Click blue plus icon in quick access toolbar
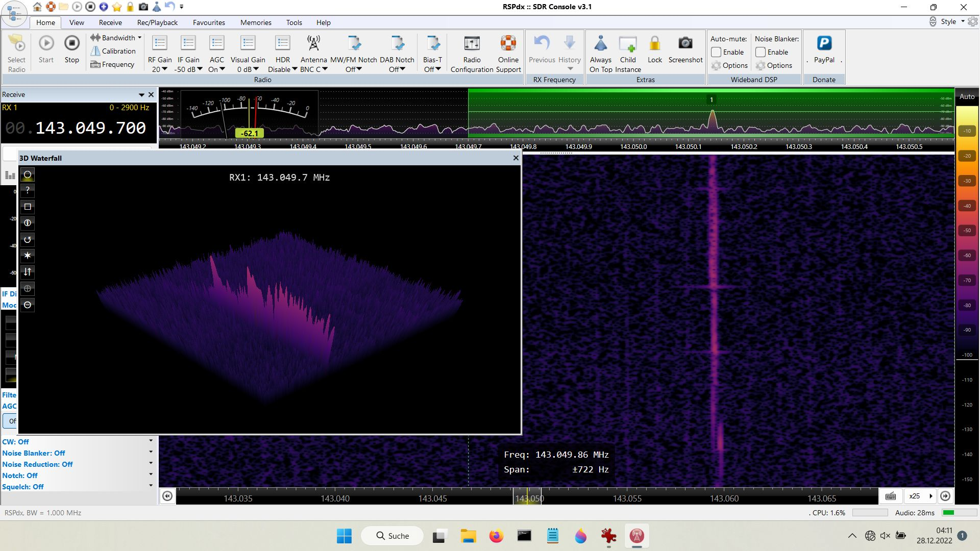The height and width of the screenshot is (551, 980). [104, 7]
